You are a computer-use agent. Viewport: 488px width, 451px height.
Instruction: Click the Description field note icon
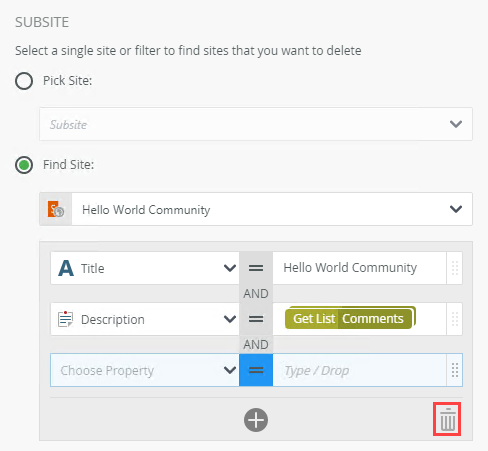click(x=65, y=319)
